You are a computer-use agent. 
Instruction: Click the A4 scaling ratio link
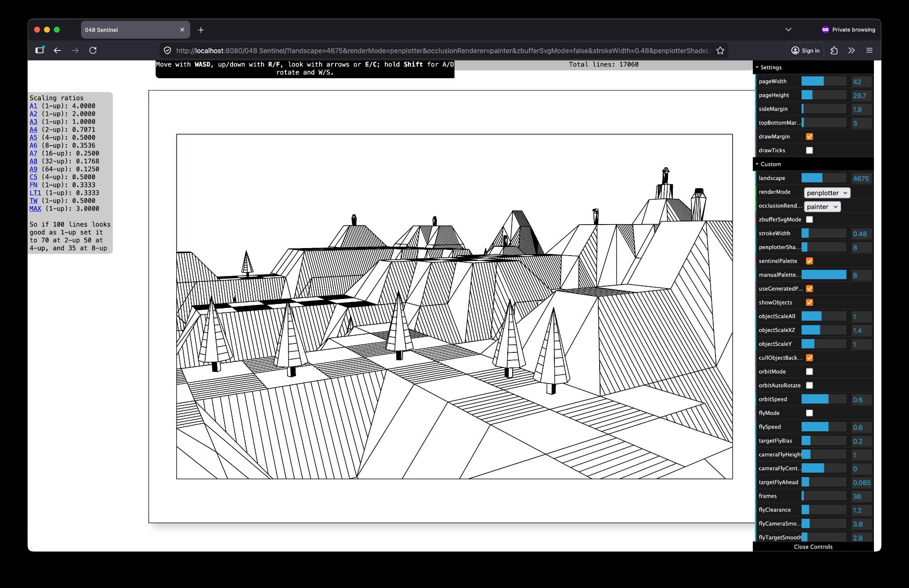(33, 130)
